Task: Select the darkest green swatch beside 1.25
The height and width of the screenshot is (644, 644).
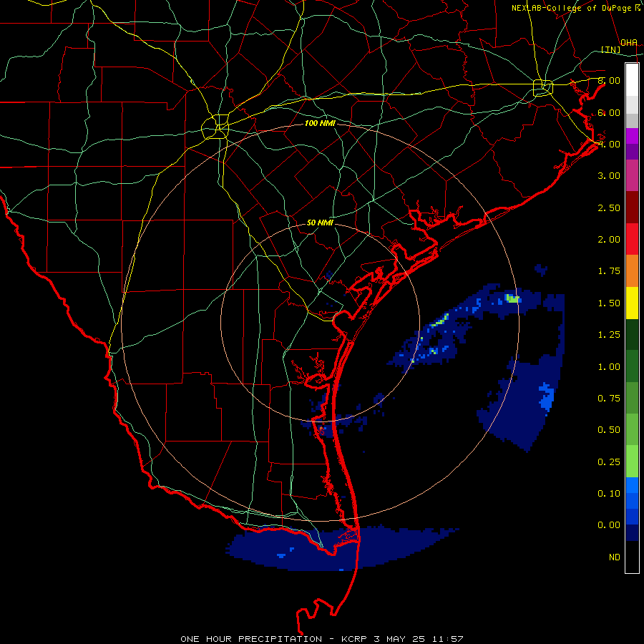Action: (x=632, y=334)
